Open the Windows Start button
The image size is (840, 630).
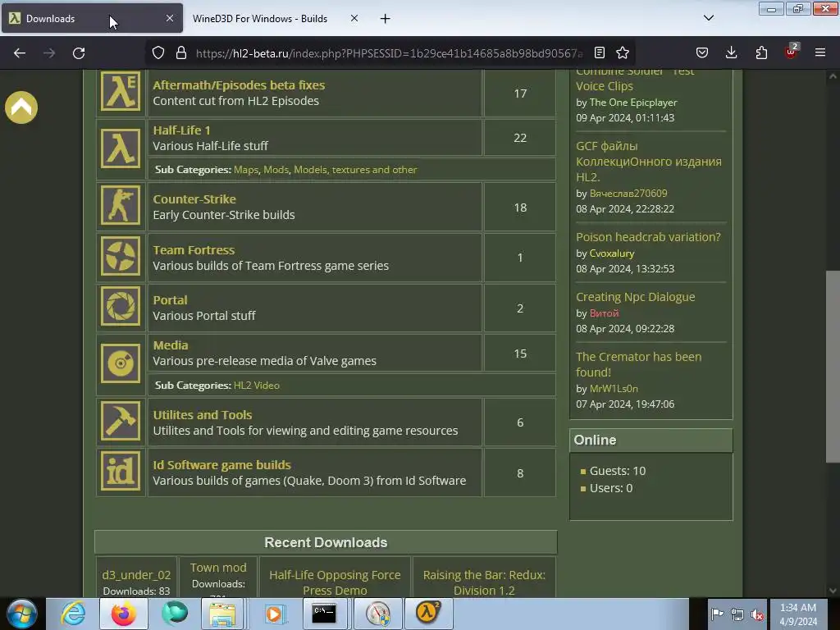(21, 614)
